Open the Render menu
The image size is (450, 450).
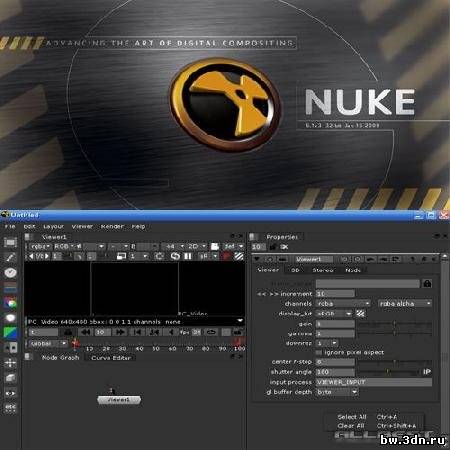point(112,227)
